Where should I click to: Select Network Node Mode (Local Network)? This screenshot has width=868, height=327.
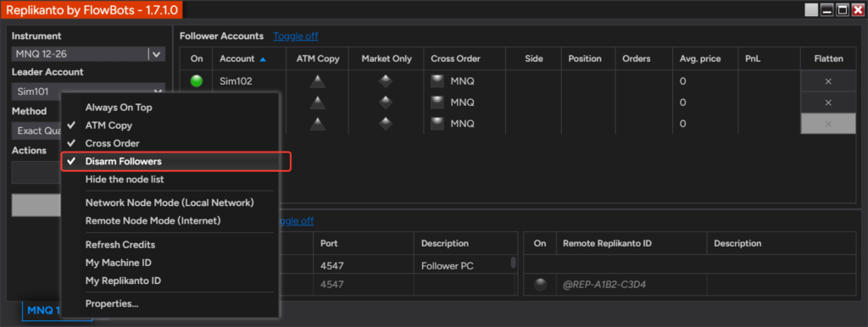[x=170, y=202]
